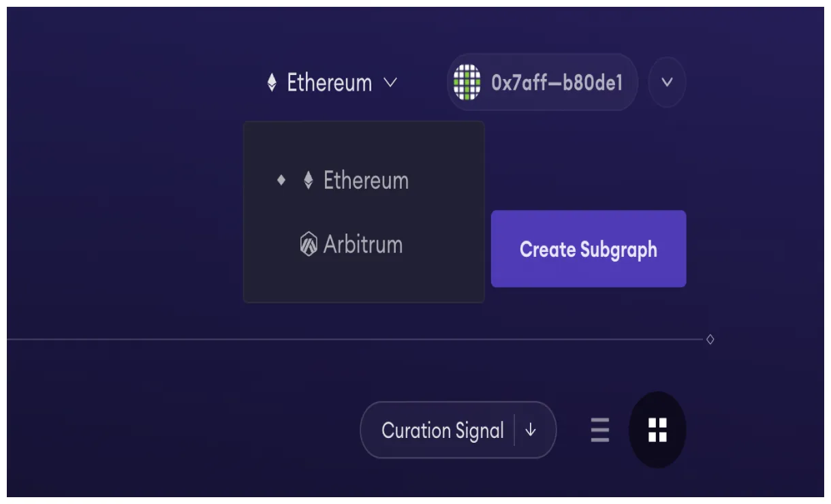The height and width of the screenshot is (504, 831).
Task: Click the Create Subgraph button
Action: click(x=588, y=249)
